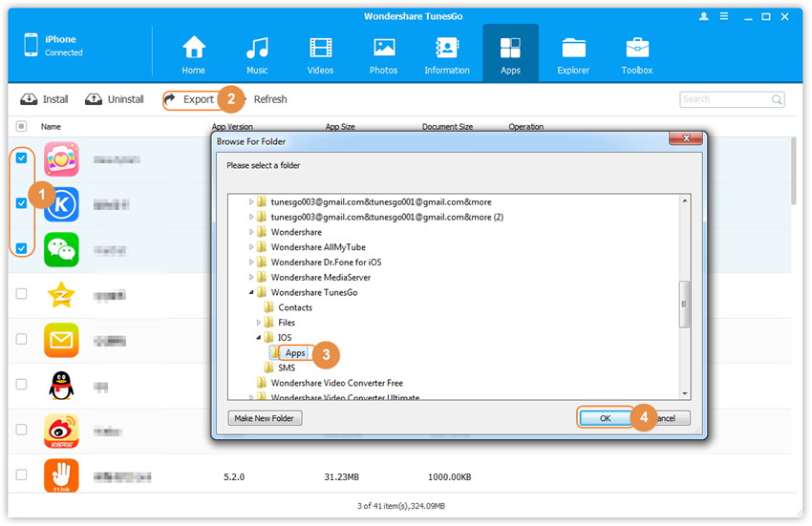Click the search magnifier icon
Screen dimensions: 812x526
777,99
